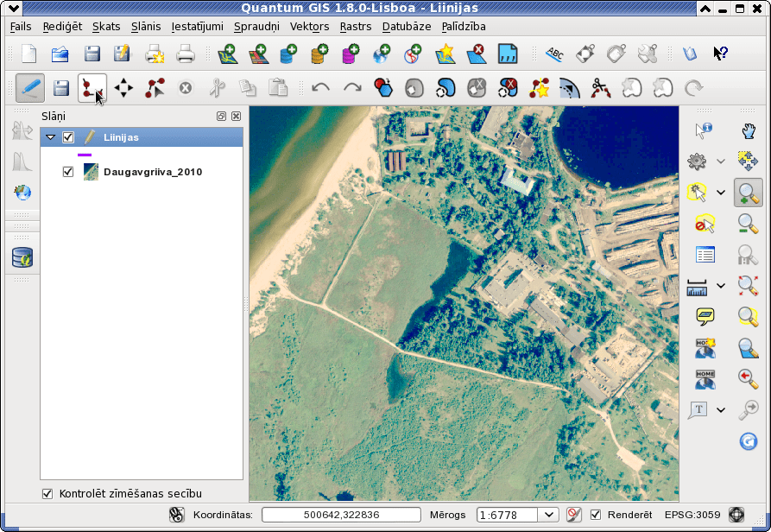Remove the selected layer
This screenshot has width=771, height=532.
coord(476,54)
